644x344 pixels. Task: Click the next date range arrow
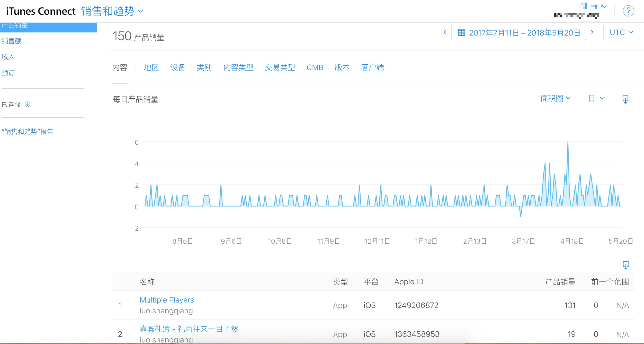click(593, 32)
